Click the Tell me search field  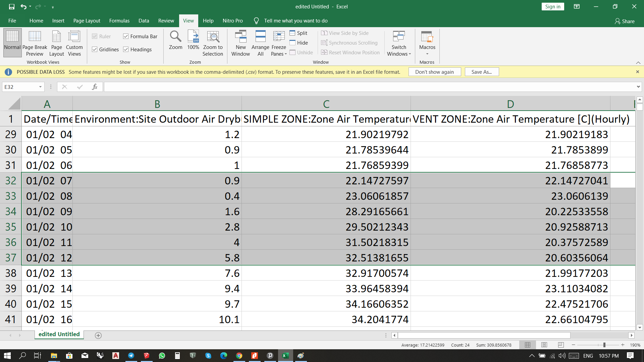point(296,21)
